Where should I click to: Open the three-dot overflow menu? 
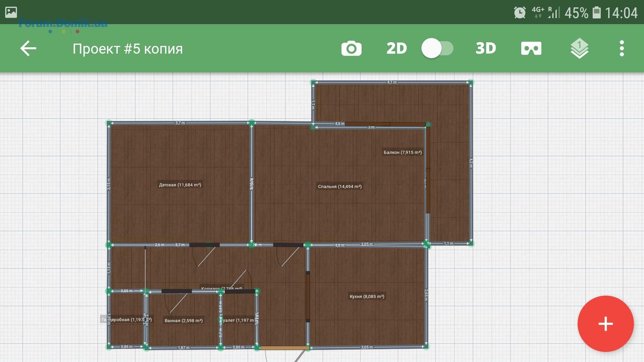(622, 49)
